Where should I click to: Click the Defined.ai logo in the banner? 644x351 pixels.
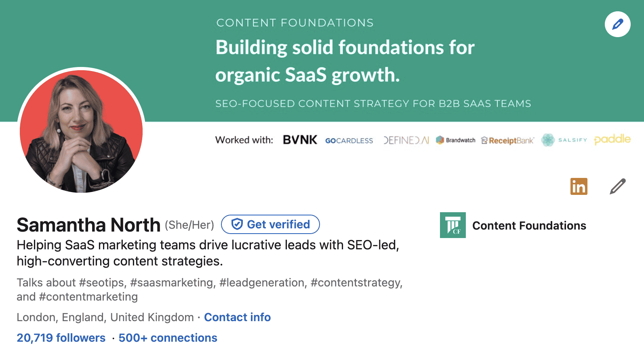pos(406,140)
